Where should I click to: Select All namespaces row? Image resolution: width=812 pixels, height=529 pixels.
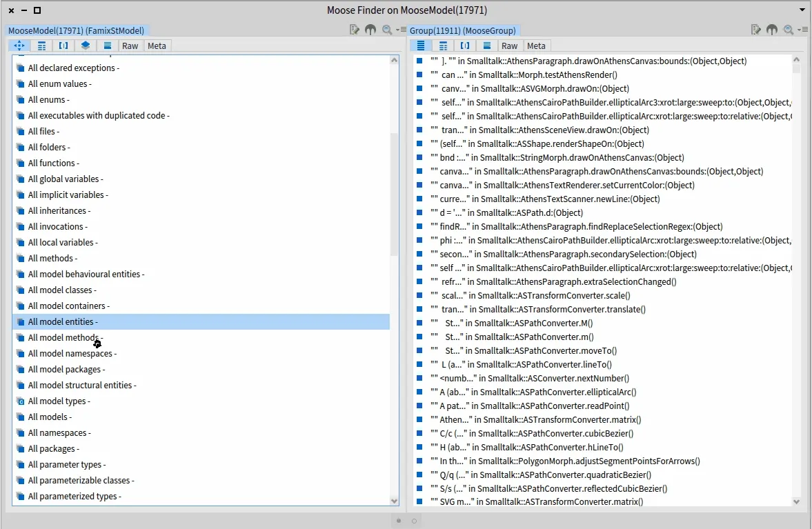tap(201, 432)
